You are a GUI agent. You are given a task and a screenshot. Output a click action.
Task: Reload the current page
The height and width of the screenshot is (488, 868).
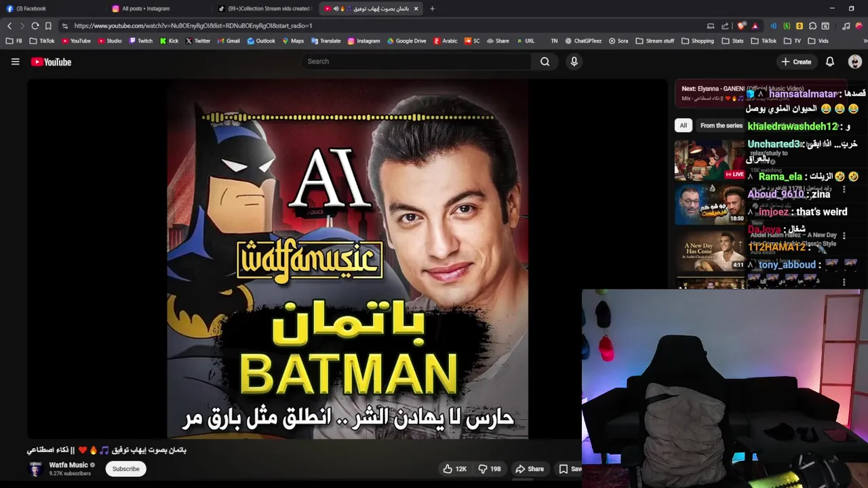[35, 26]
